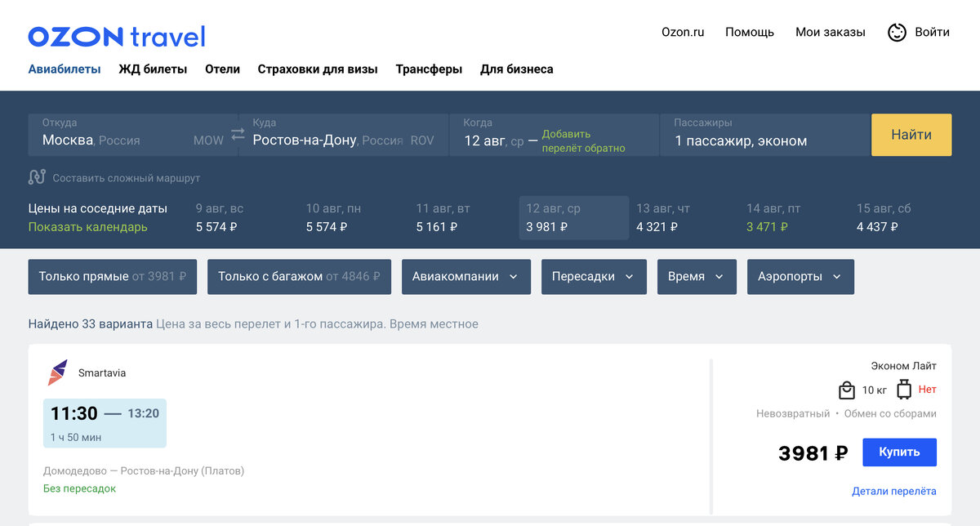980x526 pixels.
Task: Go to the Трансферы tab
Action: coord(429,69)
